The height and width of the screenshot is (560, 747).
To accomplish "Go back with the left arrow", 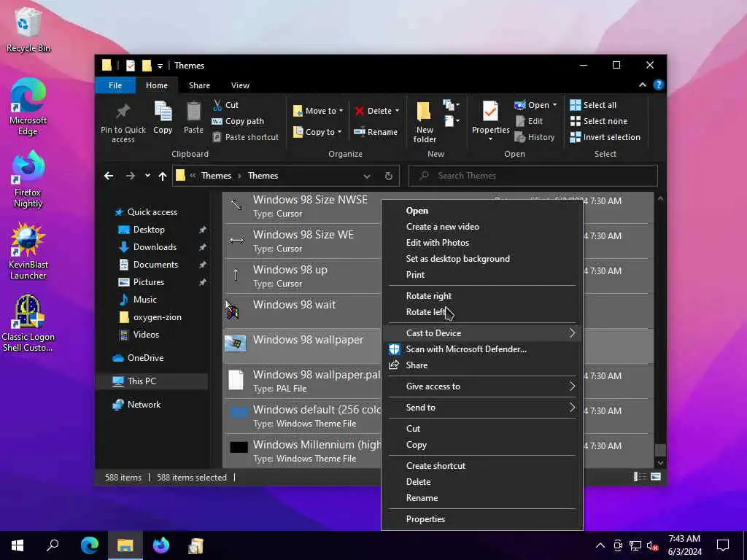I will [109, 176].
